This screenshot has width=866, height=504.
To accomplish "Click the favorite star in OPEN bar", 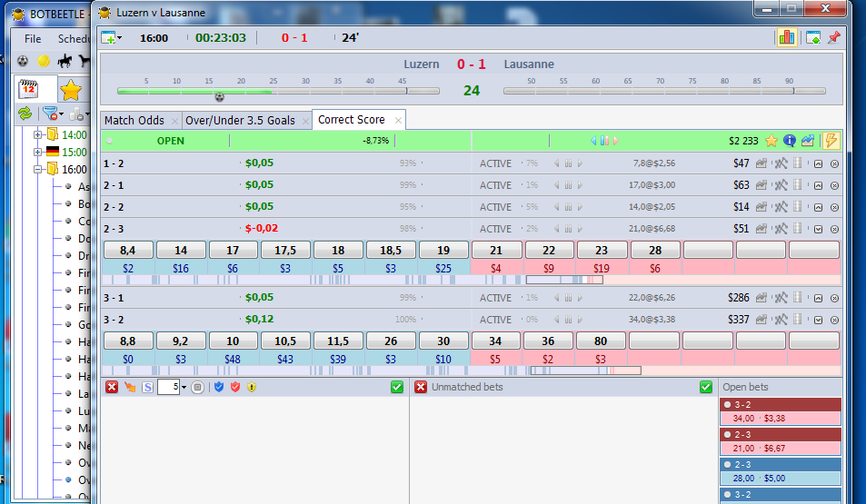I will pos(771,141).
